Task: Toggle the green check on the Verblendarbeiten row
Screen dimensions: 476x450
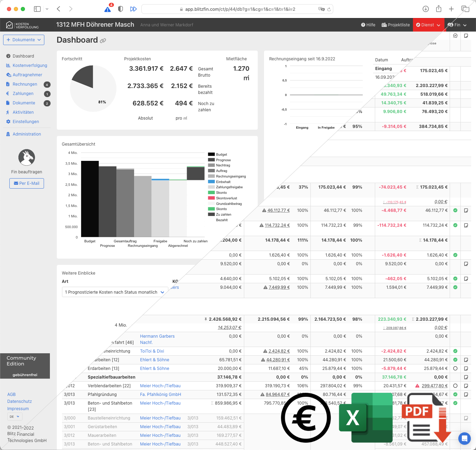Action: coord(455,386)
